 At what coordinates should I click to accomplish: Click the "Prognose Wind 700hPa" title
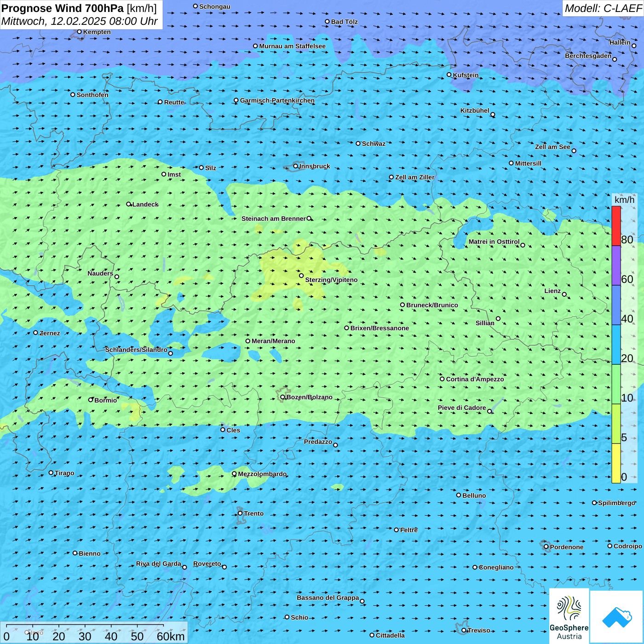click(63, 8)
